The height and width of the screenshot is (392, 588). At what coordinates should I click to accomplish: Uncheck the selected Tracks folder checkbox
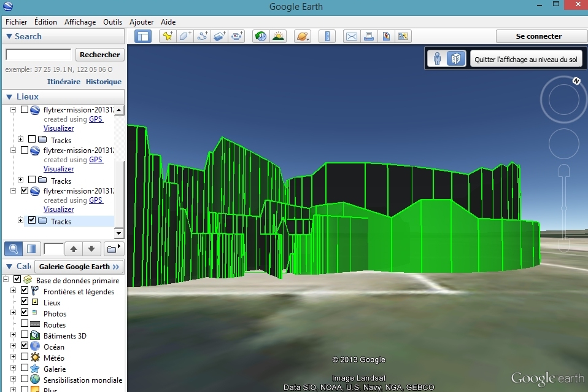point(32,221)
